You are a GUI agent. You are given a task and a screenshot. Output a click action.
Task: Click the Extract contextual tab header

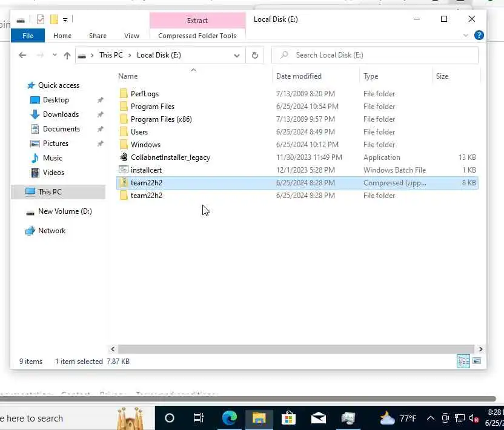pos(197,21)
